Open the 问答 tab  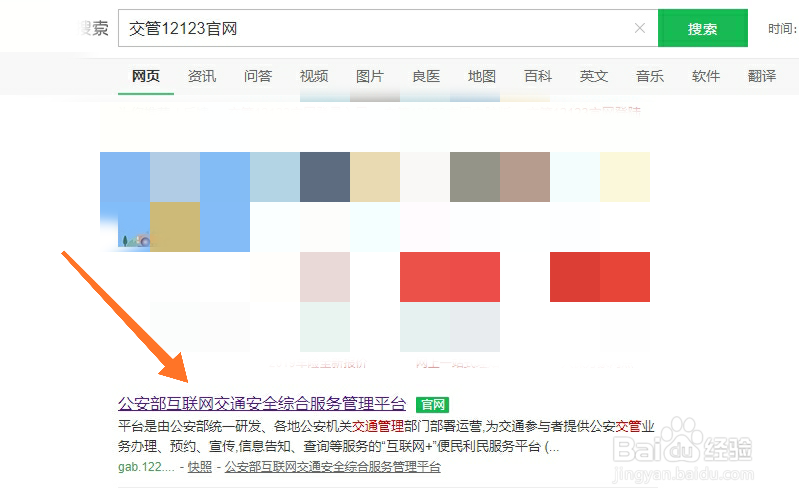coord(258,76)
